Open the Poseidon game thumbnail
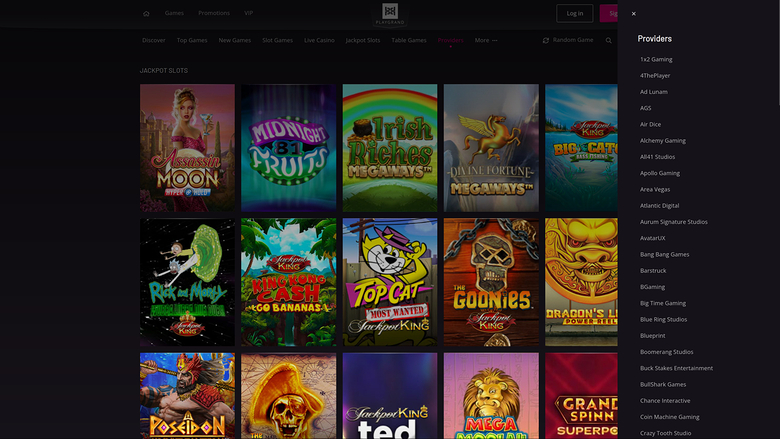This screenshot has width=780, height=439. (187, 396)
